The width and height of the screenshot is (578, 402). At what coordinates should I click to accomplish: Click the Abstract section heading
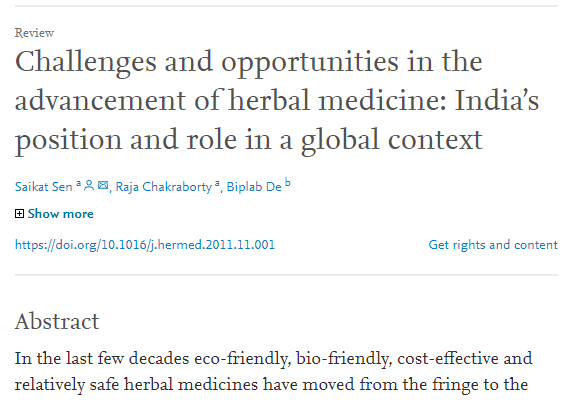(x=57, y=321)
